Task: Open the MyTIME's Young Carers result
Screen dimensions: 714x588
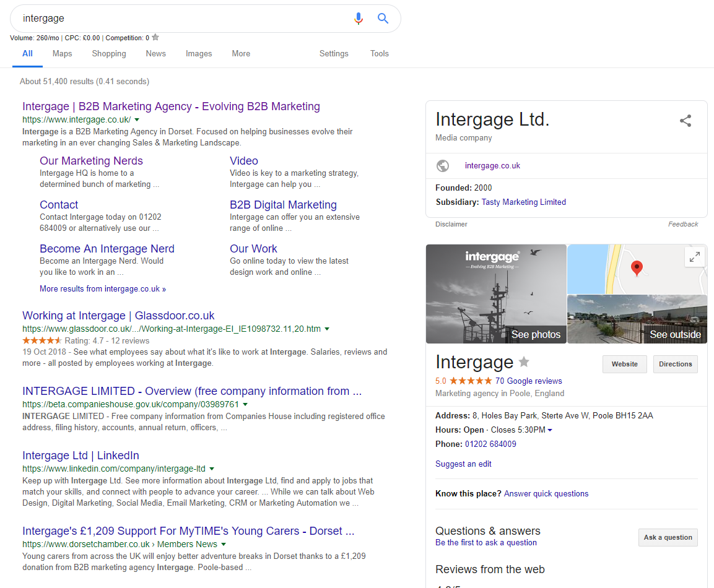Action: pos(188,531)
